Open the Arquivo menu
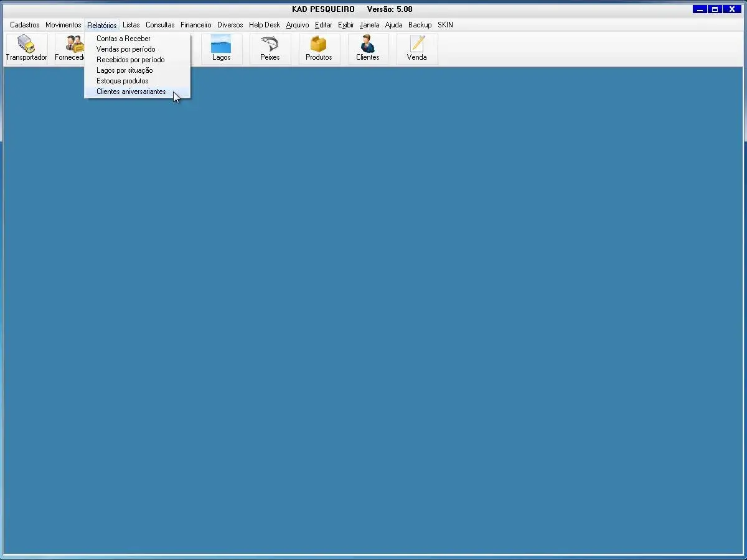Screen dimensions: 747x560 click(x=298, y=25)
